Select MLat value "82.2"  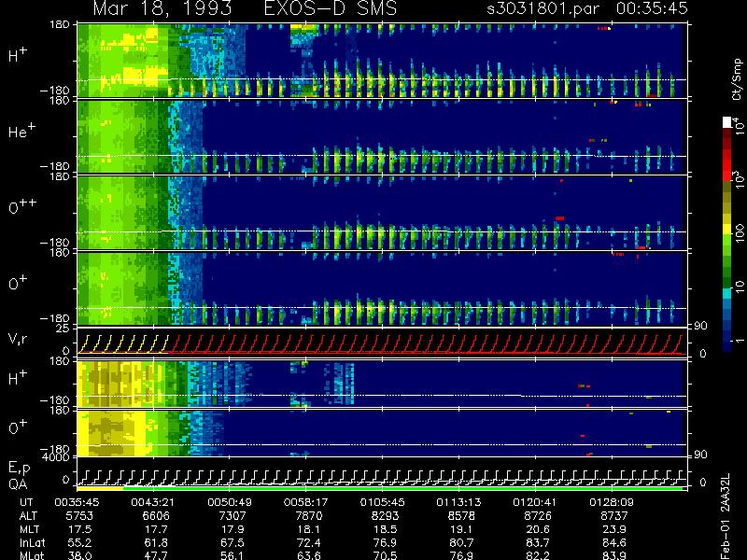coord(539,555)
